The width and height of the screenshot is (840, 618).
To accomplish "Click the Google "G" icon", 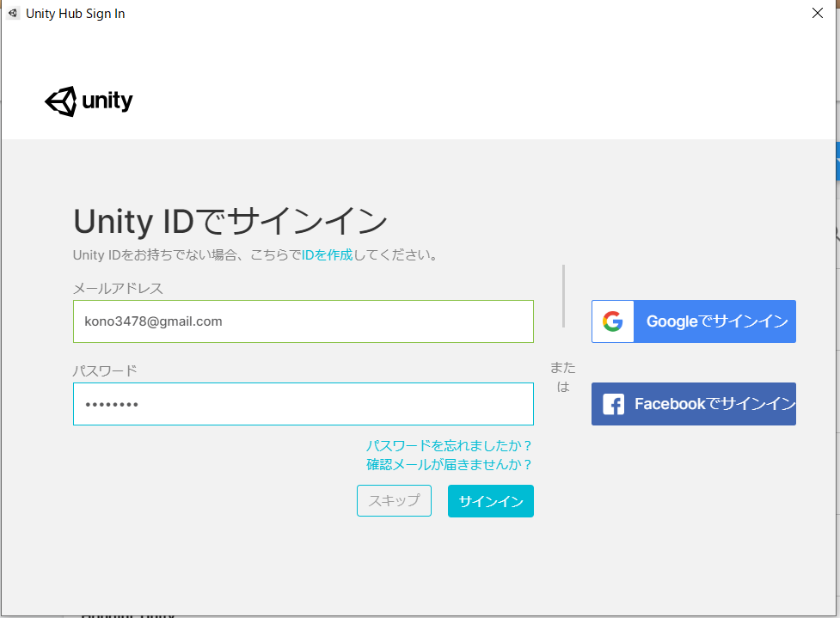I will tap(612, 321).
